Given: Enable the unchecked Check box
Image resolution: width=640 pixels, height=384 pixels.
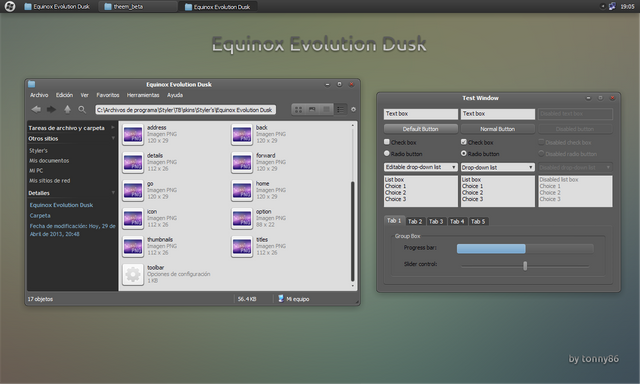Looking at the screenshot, I should (387, 142).
